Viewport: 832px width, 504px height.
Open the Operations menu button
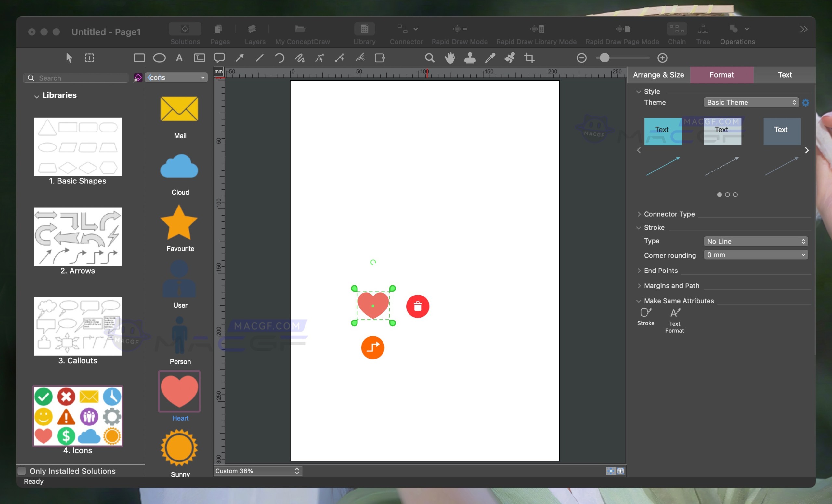click(x=737, y=33)
